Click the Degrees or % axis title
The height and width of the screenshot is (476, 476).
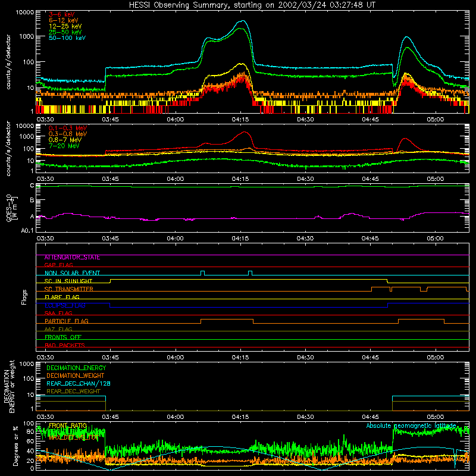tap(15, 446)
